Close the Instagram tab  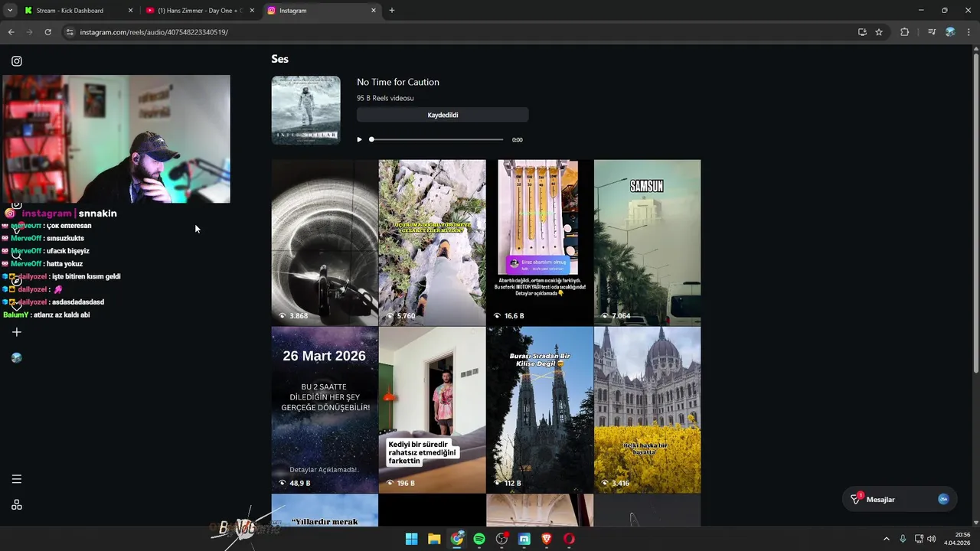pyautogui.click(x=374, y=11)
